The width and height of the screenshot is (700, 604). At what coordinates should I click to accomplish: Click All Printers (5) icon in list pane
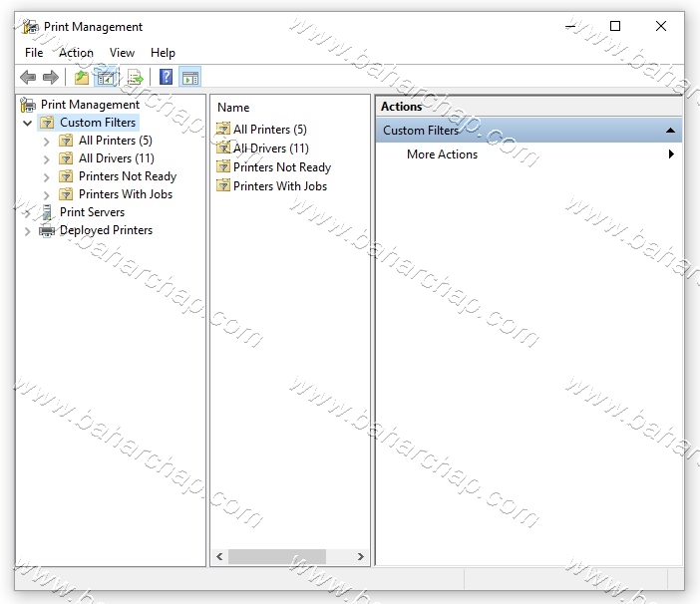223,129
